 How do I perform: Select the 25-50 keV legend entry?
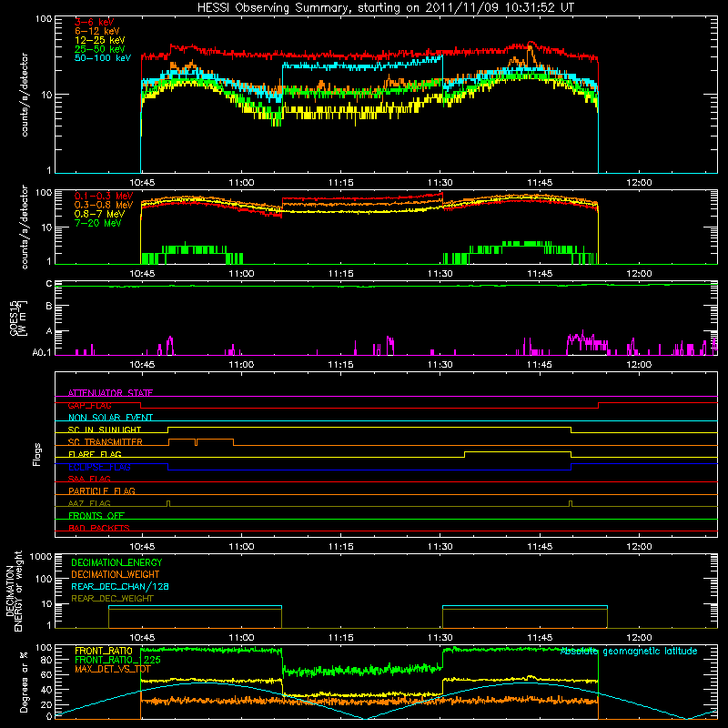point(100,49)
